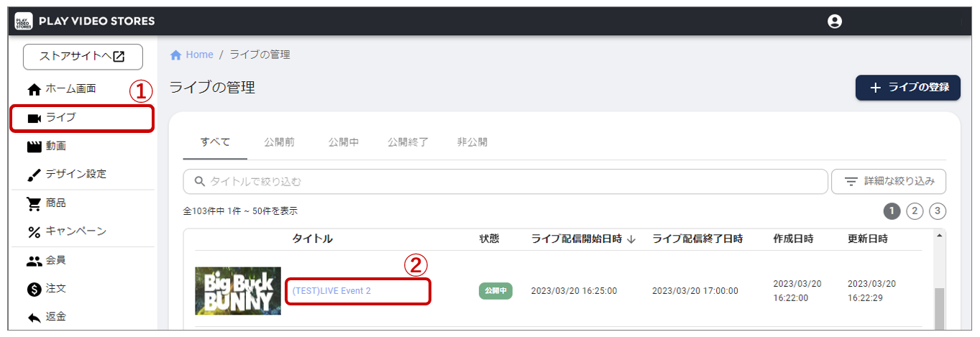Select ライブ in the sidebar

point(60,118)
